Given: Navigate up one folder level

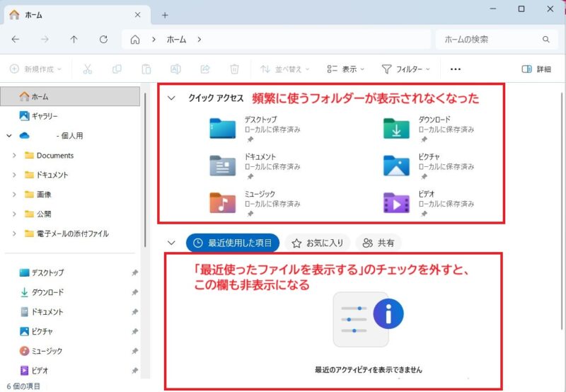Looking at the screenshot, I should point(74,40).
